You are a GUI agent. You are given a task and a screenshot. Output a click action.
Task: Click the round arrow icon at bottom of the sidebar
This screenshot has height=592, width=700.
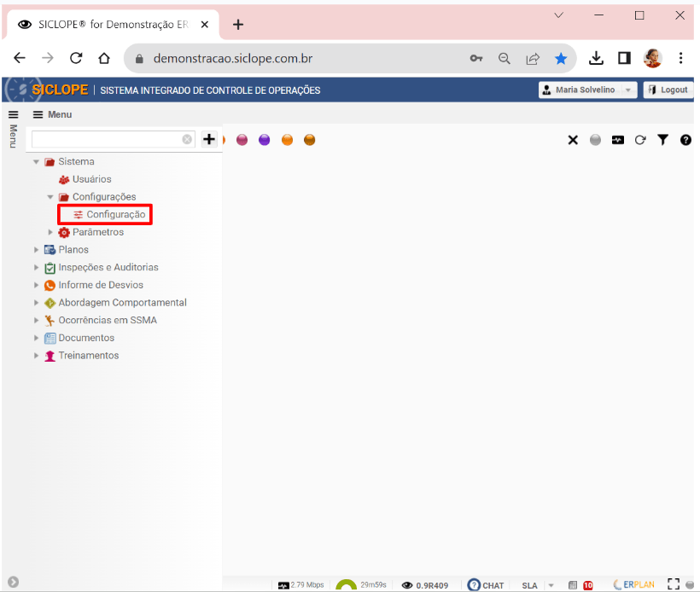click(x=14, y=582)
